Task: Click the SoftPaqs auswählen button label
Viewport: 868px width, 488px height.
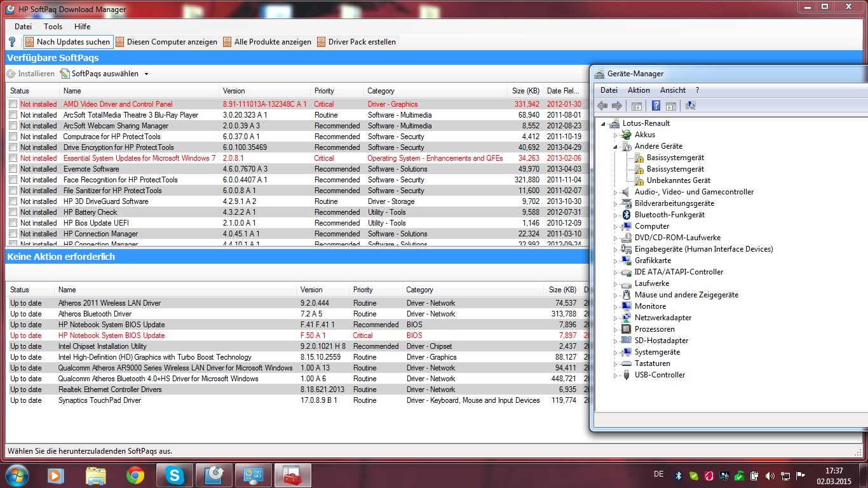Action: pos(105,74)
